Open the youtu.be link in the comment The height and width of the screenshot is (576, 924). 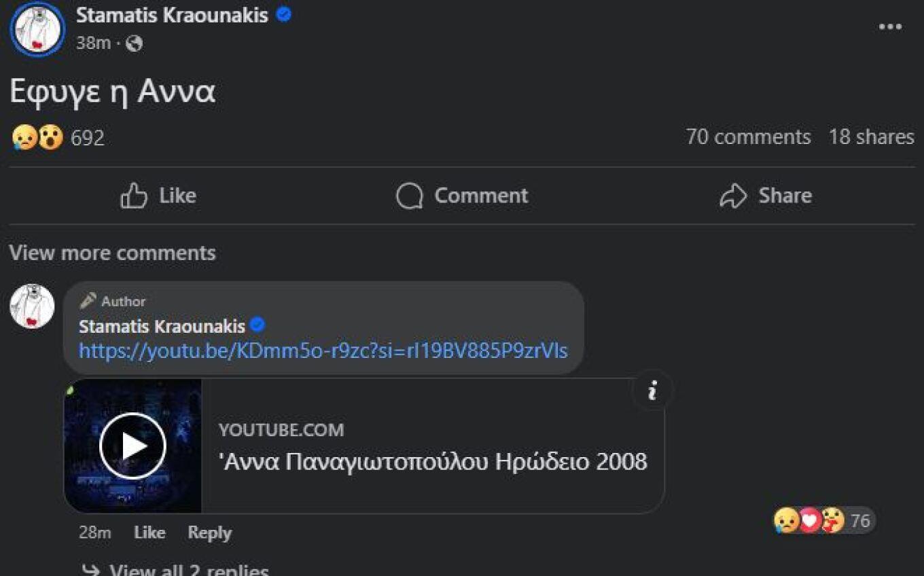(323, 350)
